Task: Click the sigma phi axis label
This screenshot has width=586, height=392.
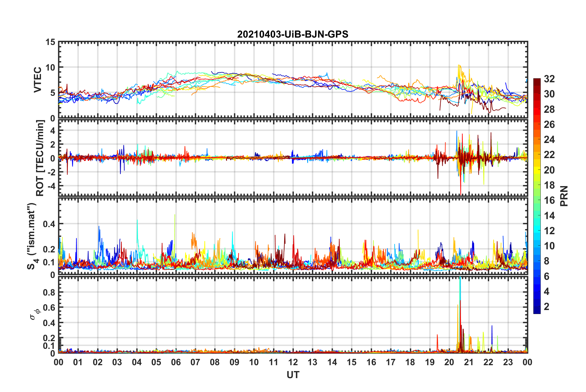Action: pos(35,314)
